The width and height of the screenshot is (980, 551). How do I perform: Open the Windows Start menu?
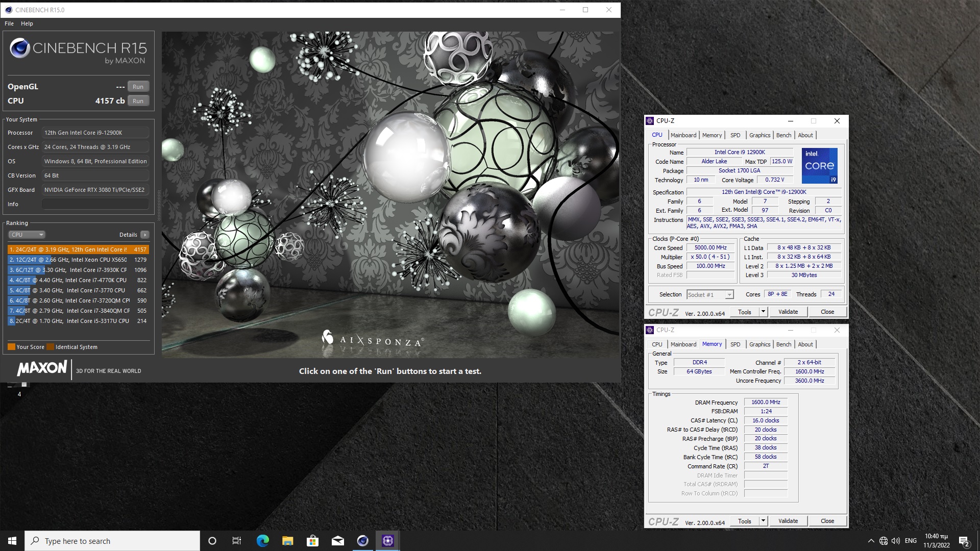click(12, 541)
